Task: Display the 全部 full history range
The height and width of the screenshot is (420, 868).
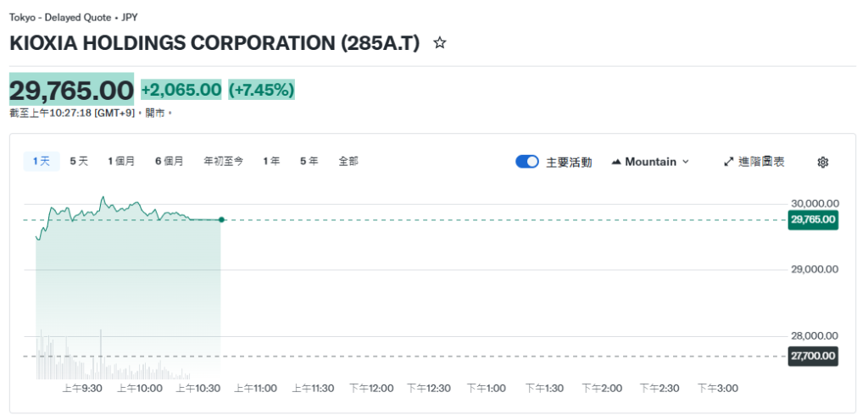Action: [348, 161]
